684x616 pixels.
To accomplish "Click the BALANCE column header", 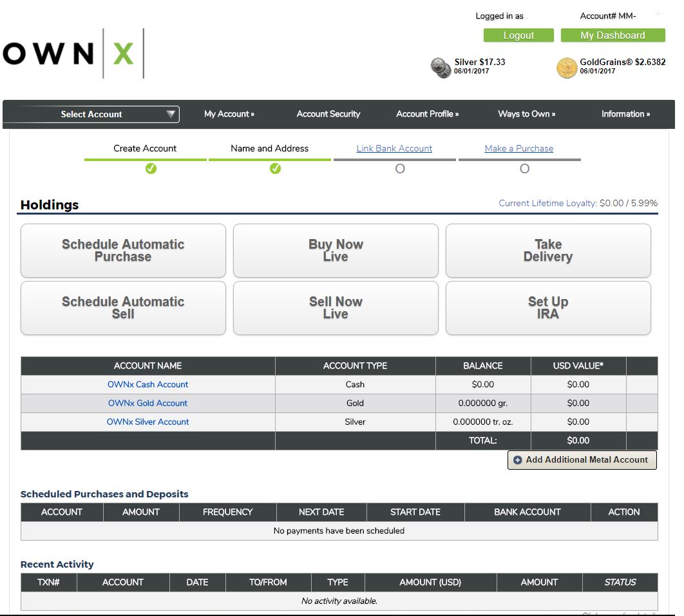I will point(483,366).
